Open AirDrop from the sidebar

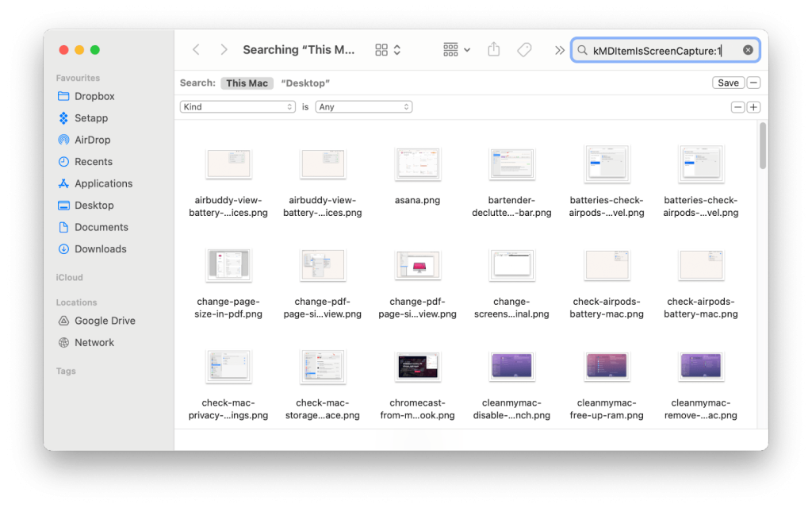coord(92,140)
